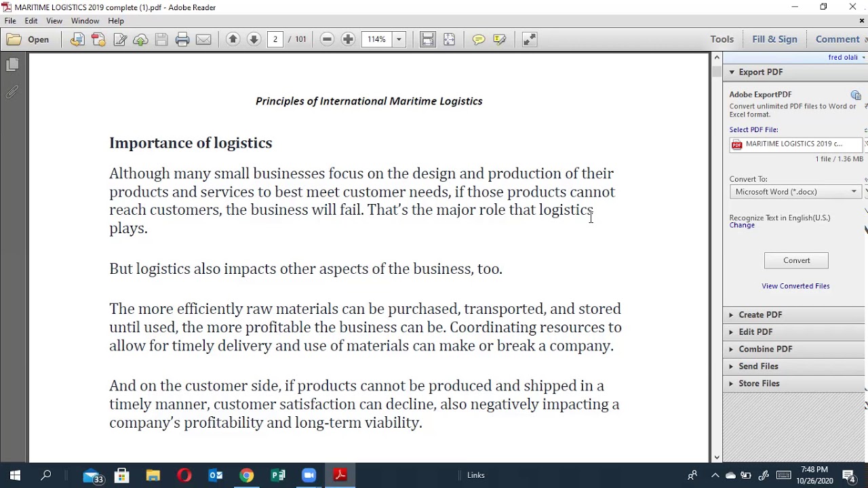Screen dimensions: 868x488
Task: Open Mail app with 33 badge in taskbar
Action: [x=92, y=476]
